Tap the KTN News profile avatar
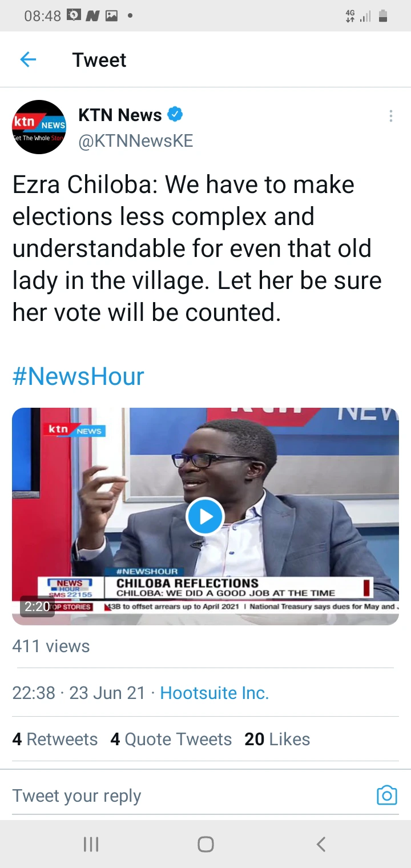The width and height of the screenshot is (411, 868). pyautogui.click(x=39, y=127)
